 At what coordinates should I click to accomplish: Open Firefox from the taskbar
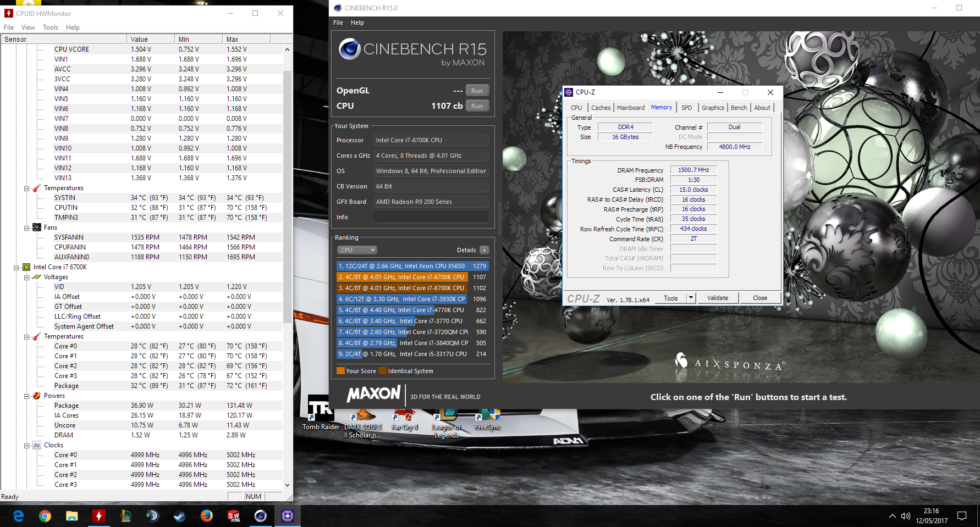206,516
